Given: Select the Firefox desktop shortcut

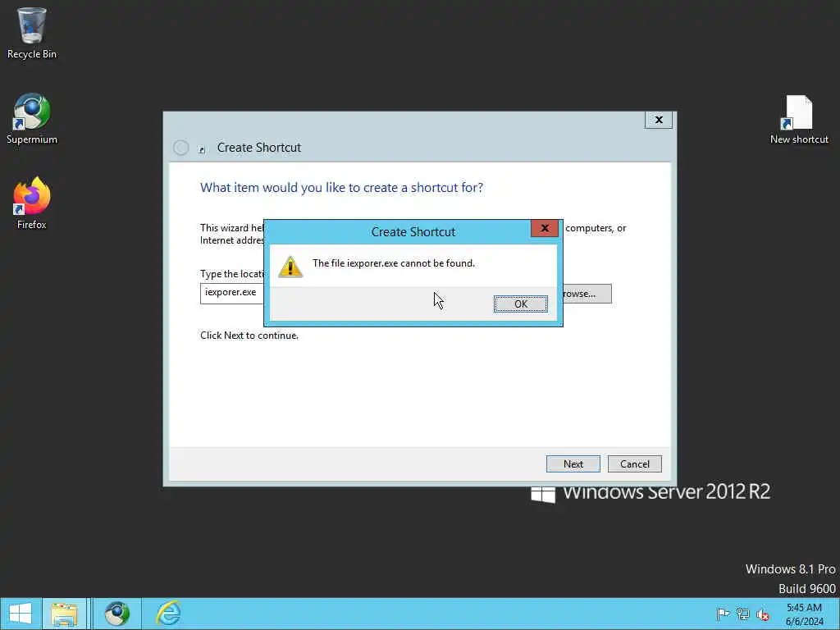Looking at the screenshot, I should [32, 204].
